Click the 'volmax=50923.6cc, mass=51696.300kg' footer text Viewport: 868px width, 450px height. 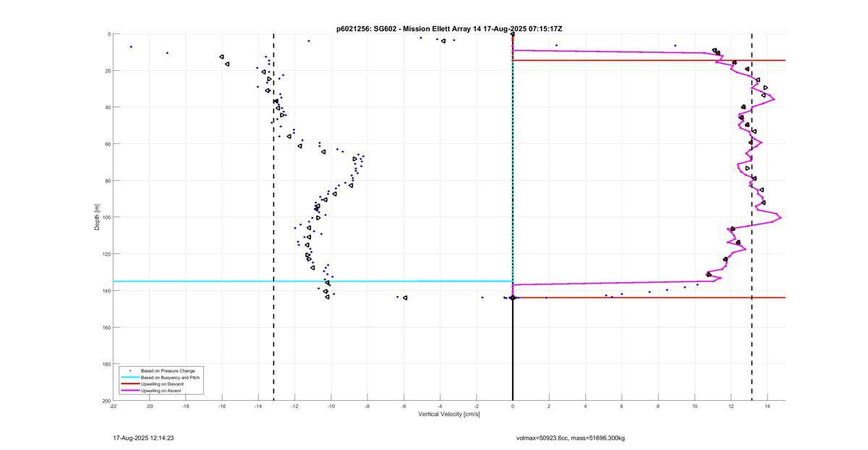570,438
